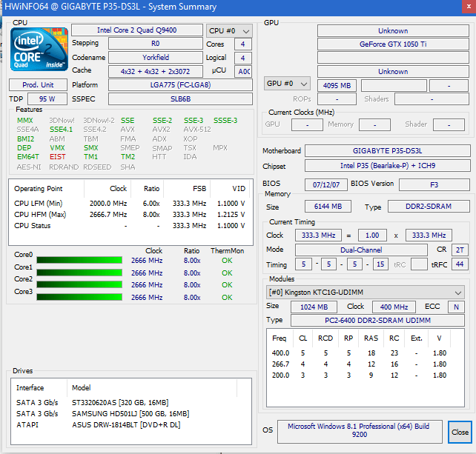This screenshot has width=476, height=454.
Task: Click the Intel Core 2 Quad logo
Action: click(x=39, y=49)
